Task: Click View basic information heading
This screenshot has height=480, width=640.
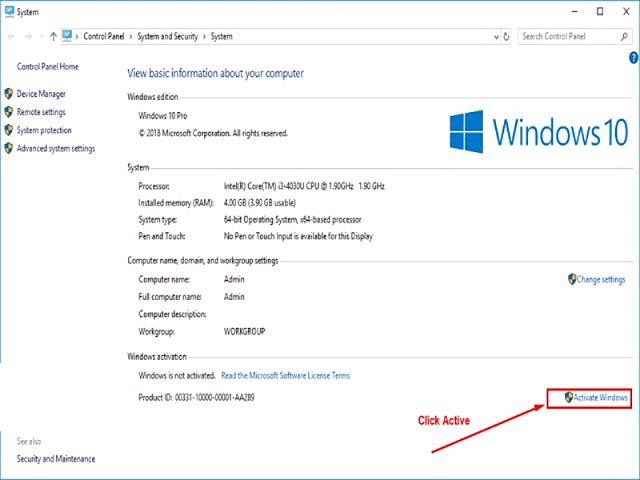Action: point(216,73)
